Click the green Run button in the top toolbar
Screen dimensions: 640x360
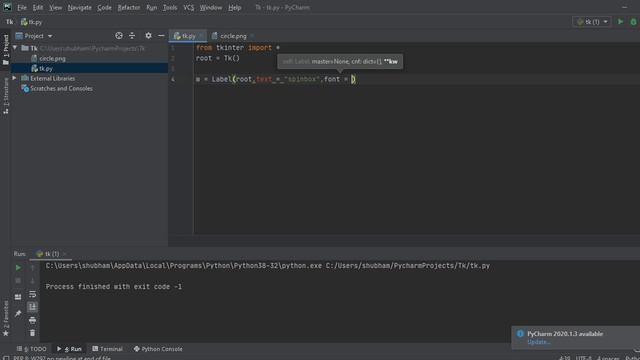pyautogui.click(x=620, y=22)
